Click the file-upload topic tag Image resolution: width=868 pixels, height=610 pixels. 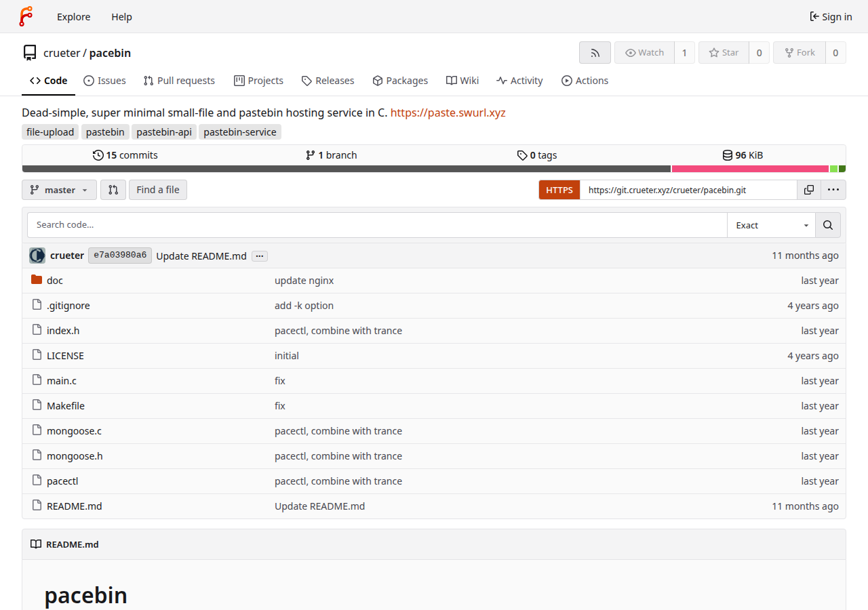[x=50, y=132]
